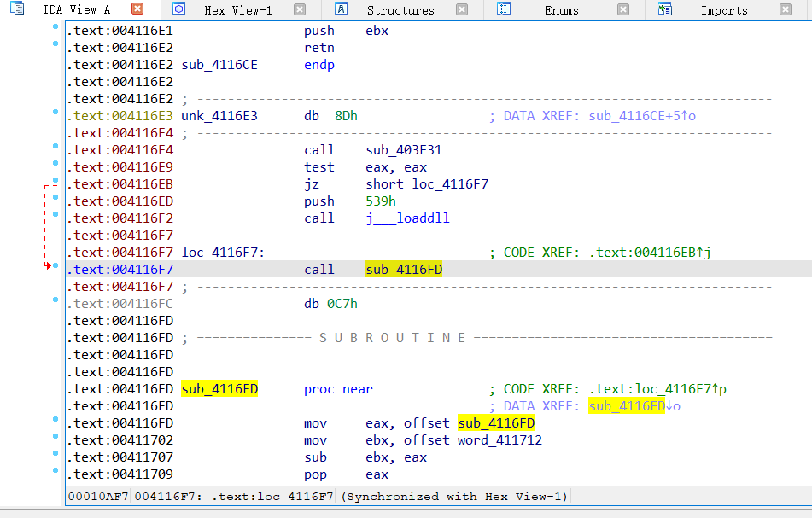Close the Enums tab
Screen dimensions: 812x518
pos(623,9)
